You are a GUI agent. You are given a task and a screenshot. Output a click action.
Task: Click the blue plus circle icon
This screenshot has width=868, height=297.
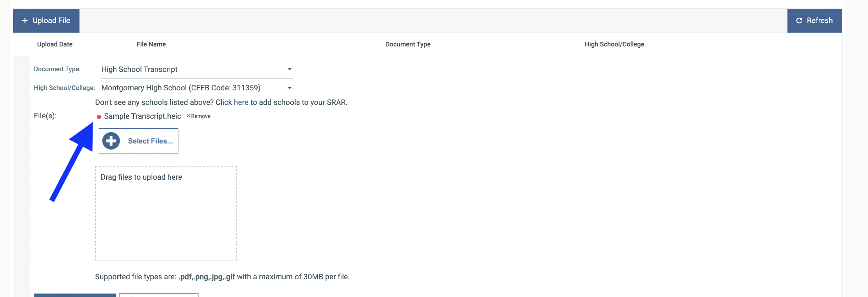coord(111,141)
